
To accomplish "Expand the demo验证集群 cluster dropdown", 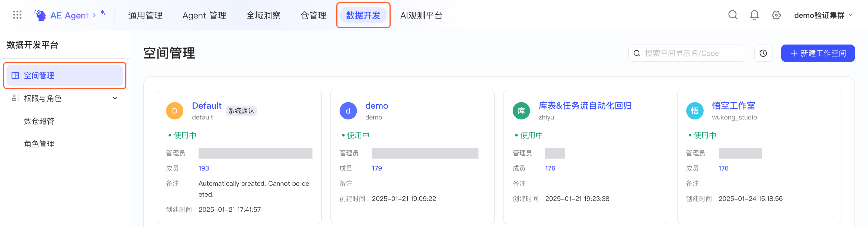I will click(823, 15).
